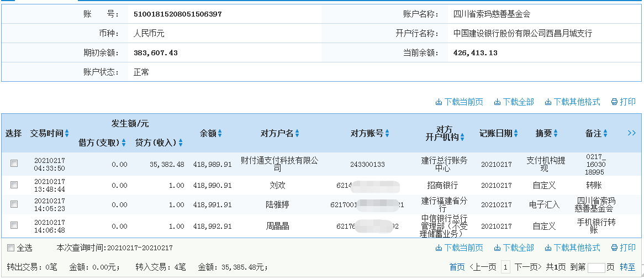Select the 陆雅婷 transaction checkbox
The image size is (644, 279).
tap(14, 204)
